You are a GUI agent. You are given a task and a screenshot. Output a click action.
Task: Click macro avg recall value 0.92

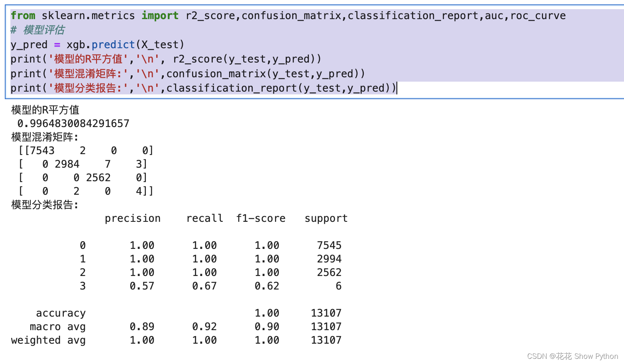point(205,327)
